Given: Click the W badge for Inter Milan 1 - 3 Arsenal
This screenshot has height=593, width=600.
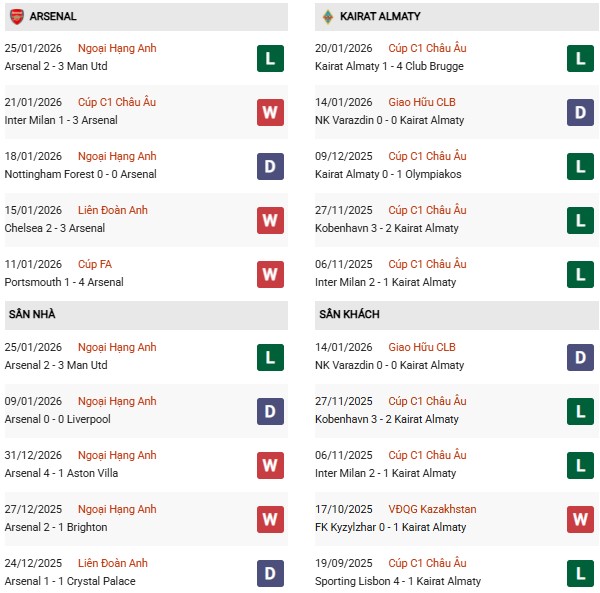Looking at the screenshot, I should click(x=270, y=112).
